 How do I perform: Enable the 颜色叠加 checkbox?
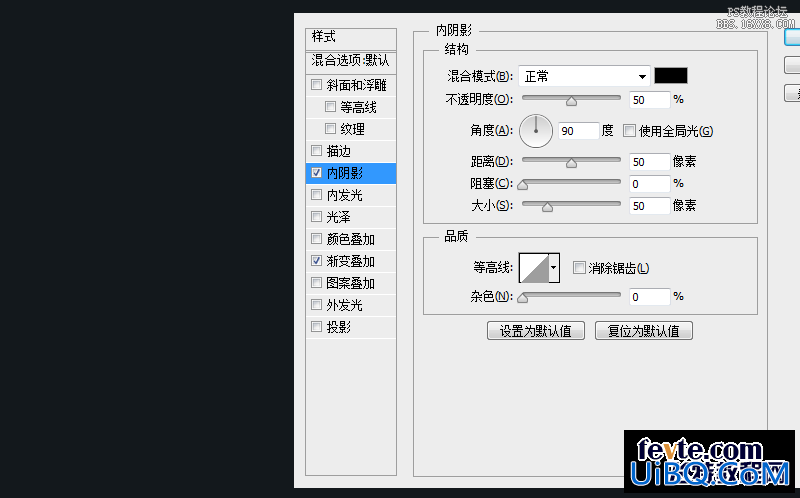click(316, 238)
